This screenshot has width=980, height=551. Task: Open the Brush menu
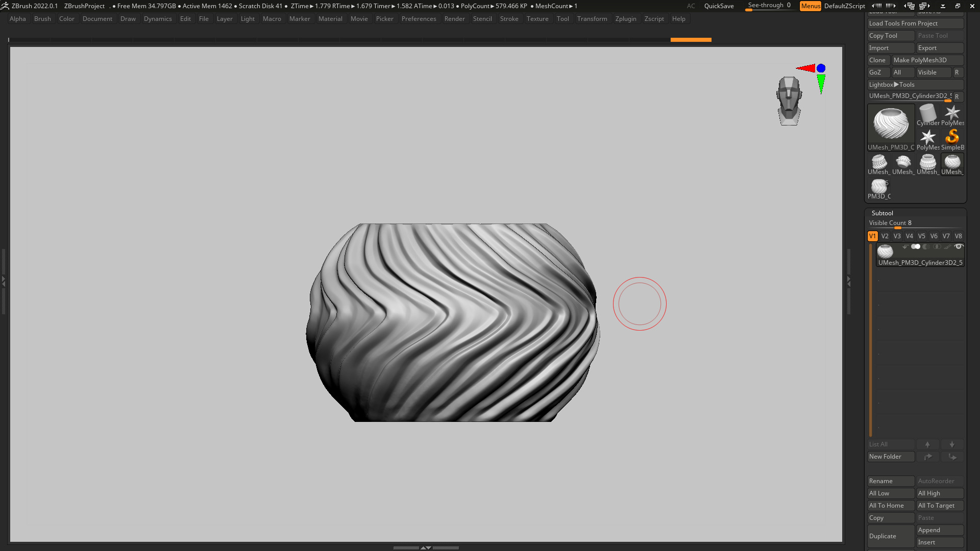(42, 19)
